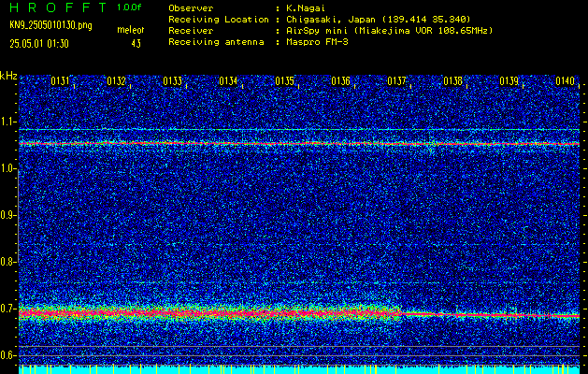Click the Receiving Location label
The image size is (588, 374).
pos(219,19)
